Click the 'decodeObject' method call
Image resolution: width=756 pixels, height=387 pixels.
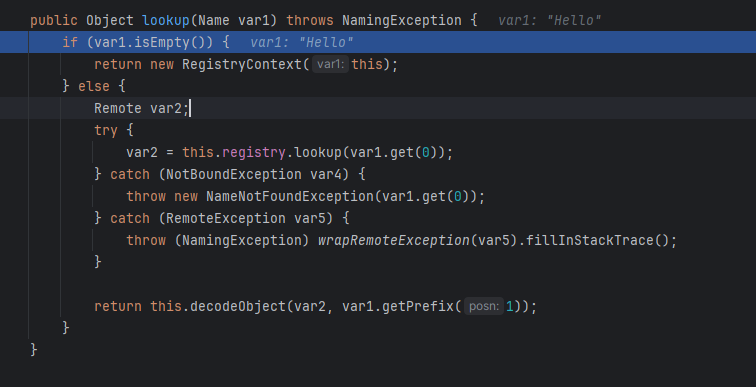238,307
